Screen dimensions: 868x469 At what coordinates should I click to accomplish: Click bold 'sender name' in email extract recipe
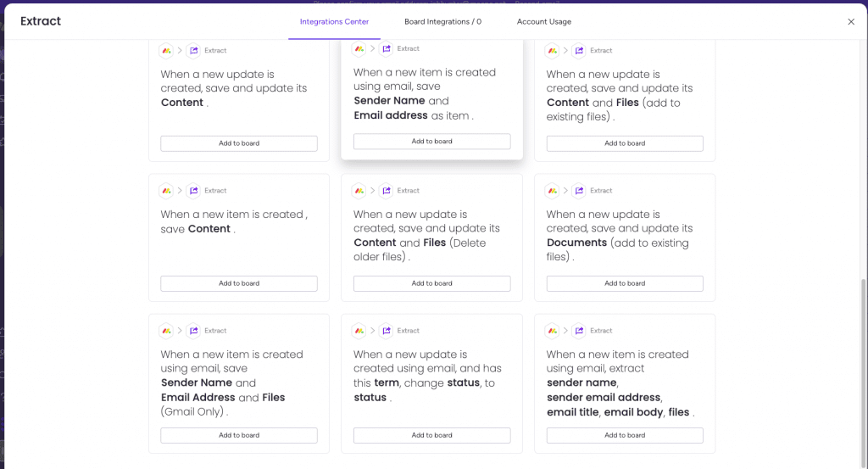point(581,382)
